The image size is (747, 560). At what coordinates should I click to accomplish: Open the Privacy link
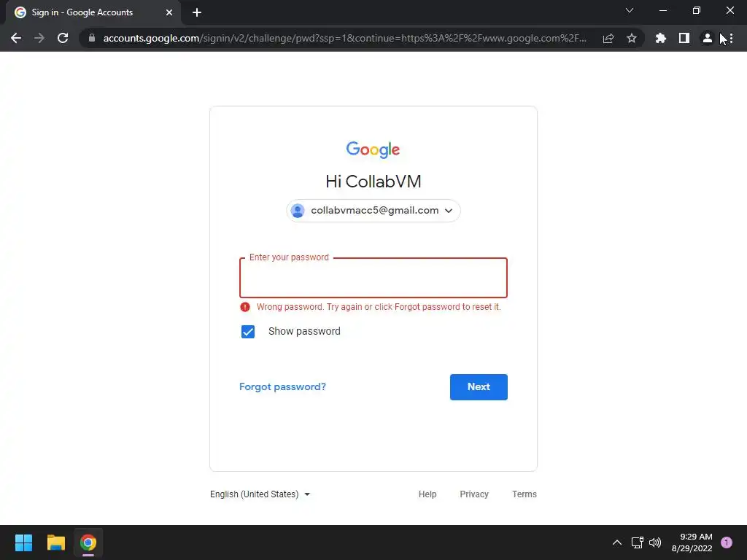pos(474,494)
